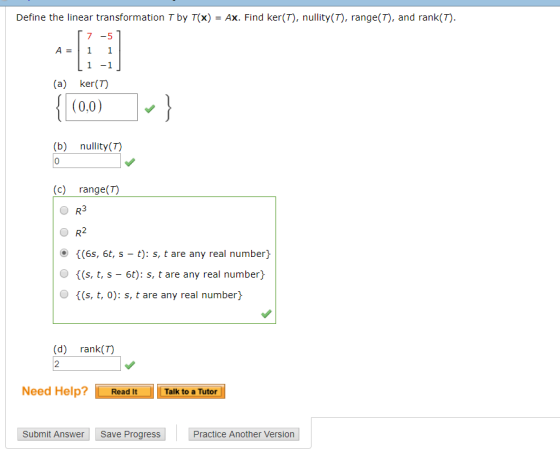
Task: Click the "Need Help?" label
Action: coord(55,391)
